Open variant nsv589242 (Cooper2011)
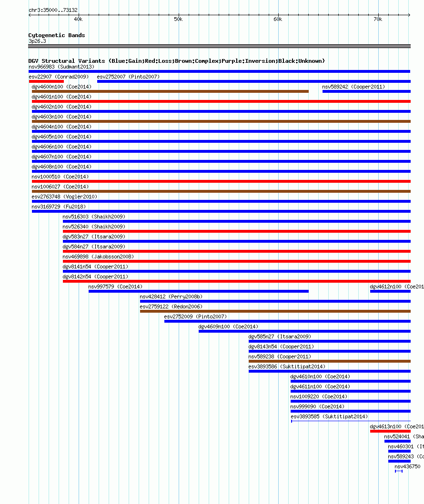The image size is (424, 504). tap(353, 87)
